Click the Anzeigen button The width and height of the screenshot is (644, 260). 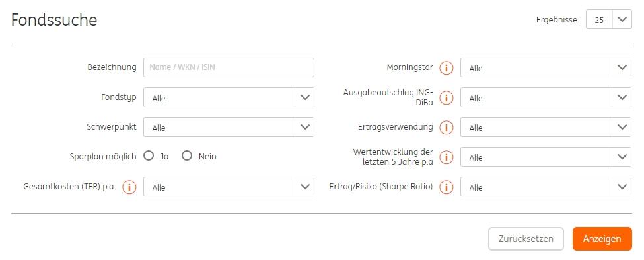point(602,239)
